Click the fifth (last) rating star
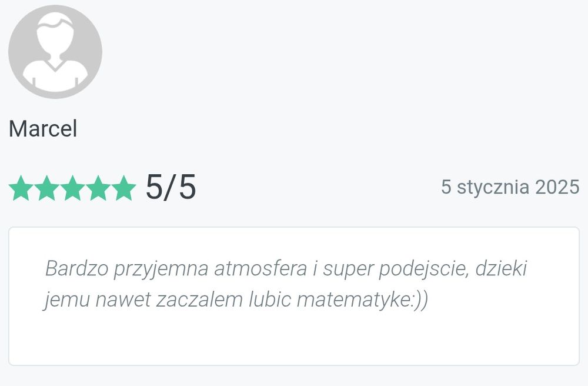This screenshot has height=386, width=588. point(125,188)
